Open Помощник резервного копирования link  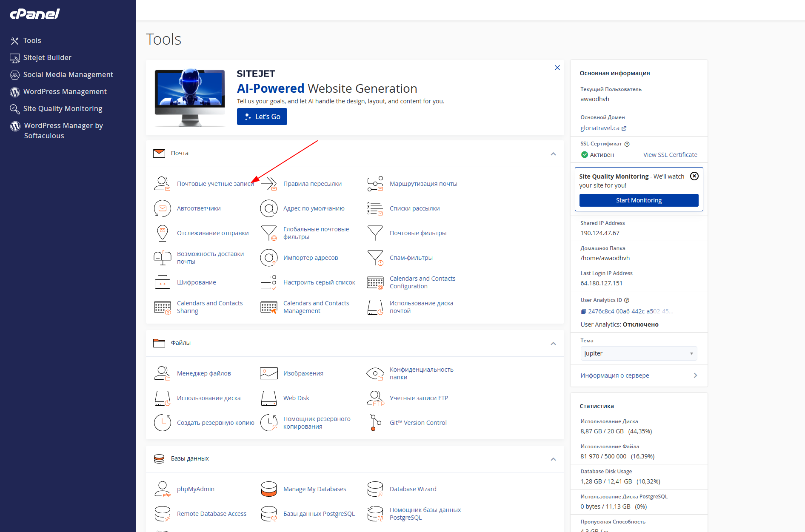(317, 423)
